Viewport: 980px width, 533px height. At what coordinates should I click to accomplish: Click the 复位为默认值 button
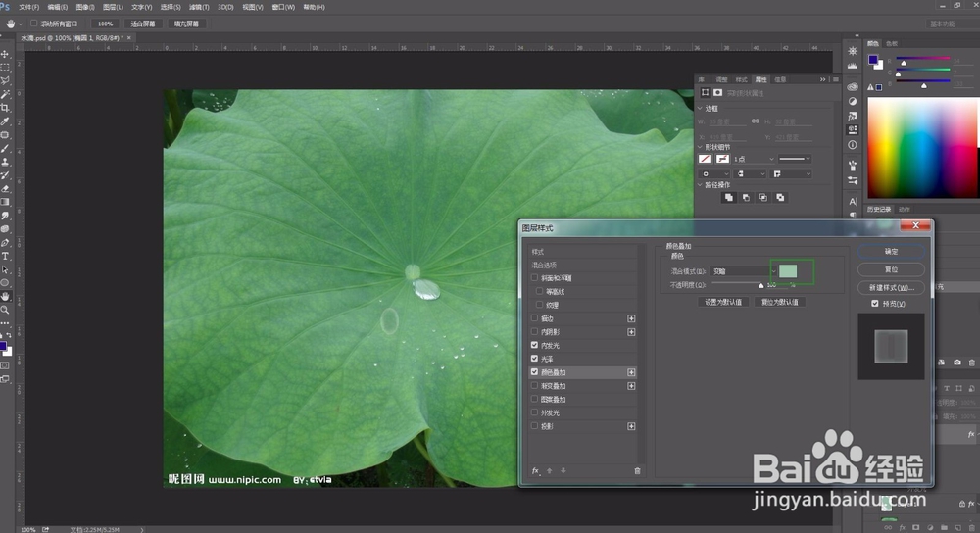(779, 303)
